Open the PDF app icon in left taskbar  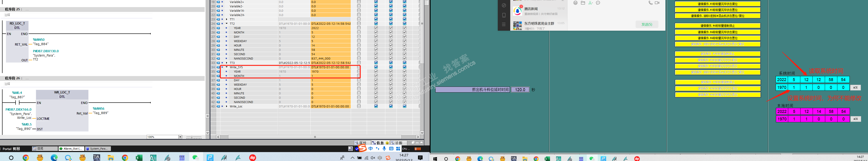click(210, 158)
